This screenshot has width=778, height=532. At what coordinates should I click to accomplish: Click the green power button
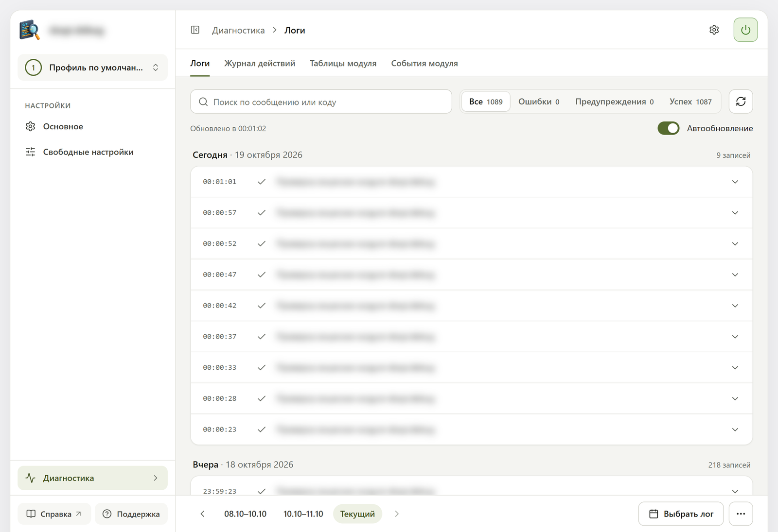[745, 30]
